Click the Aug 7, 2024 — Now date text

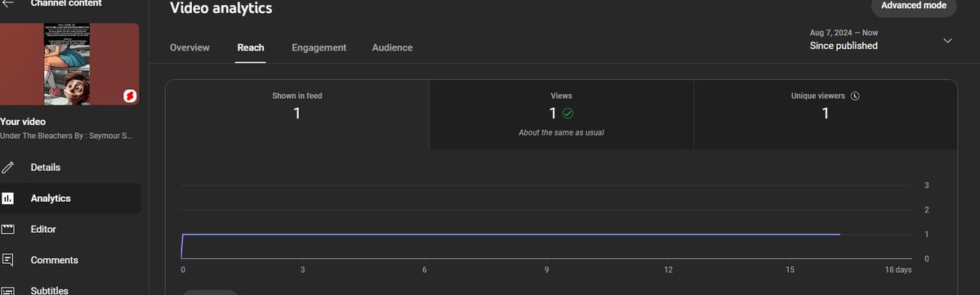[x=844, y=33]
